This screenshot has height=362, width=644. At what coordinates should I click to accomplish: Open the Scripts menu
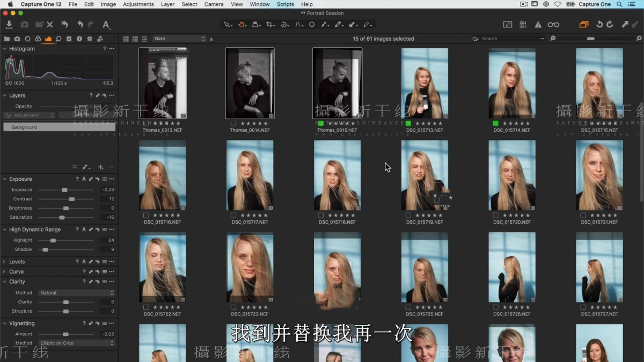pyautogui.click(x=286, y=4)
